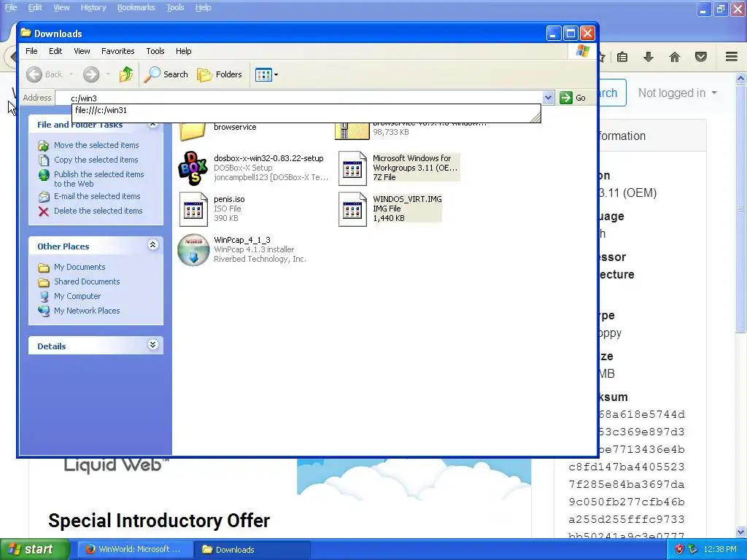Open the Firefox Bookmarks menu
Image resolution: width=747 pixels, height=560 pixels.
click(136, 7)
